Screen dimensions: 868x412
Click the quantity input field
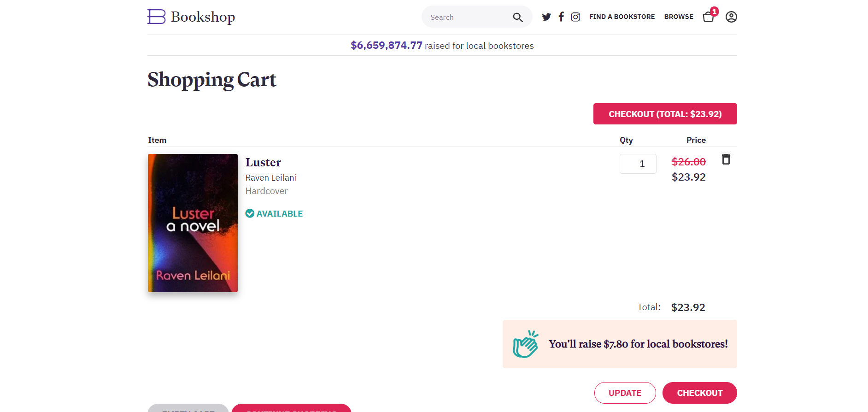tap(638, 164)
